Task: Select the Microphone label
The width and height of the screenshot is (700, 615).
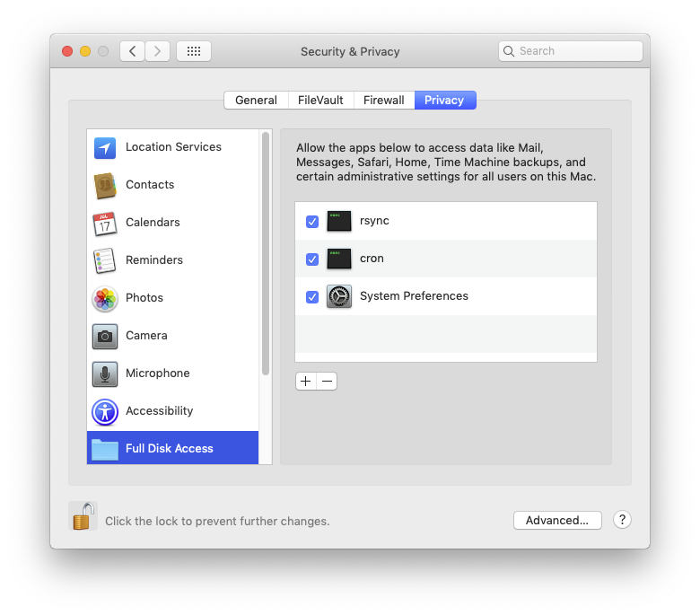Action: click(x=158, y=373)
